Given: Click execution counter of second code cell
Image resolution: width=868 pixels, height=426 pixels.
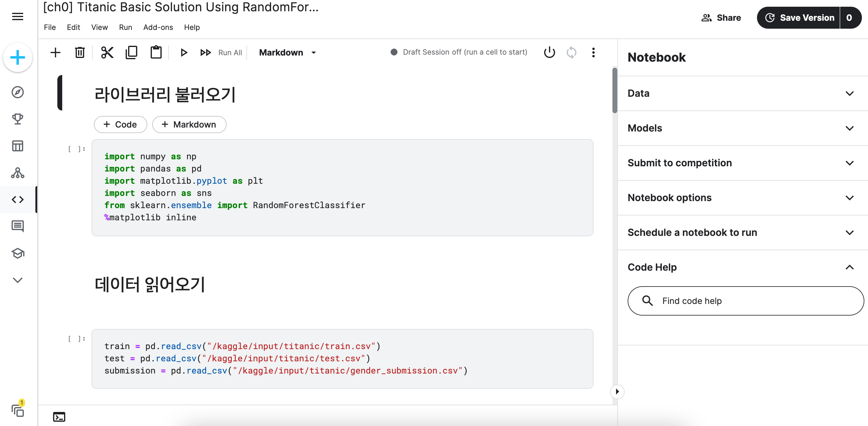Looking at the screenshot, I should point(77,339).
